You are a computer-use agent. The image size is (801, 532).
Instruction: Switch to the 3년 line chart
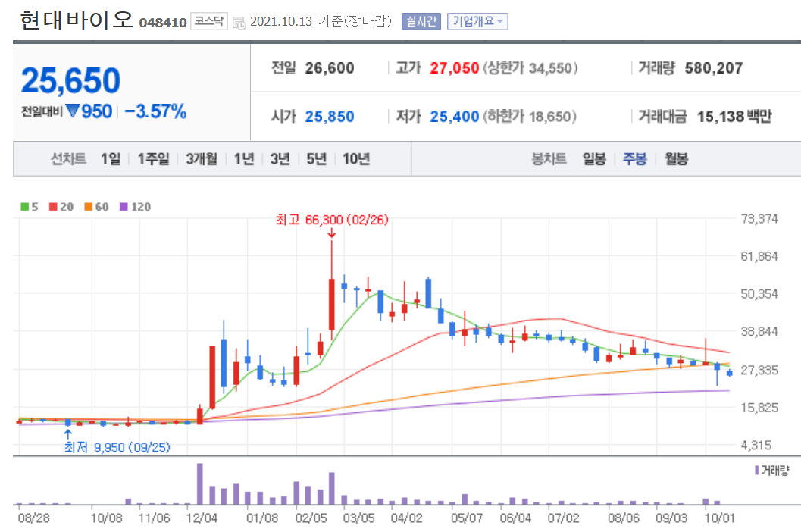tap(280, 159)
